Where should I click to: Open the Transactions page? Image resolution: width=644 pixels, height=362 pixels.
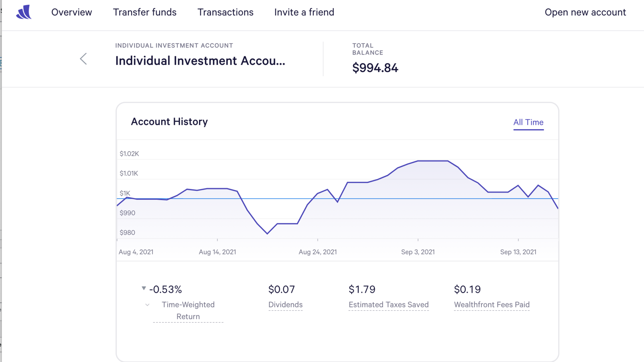[x=225, y=12]
